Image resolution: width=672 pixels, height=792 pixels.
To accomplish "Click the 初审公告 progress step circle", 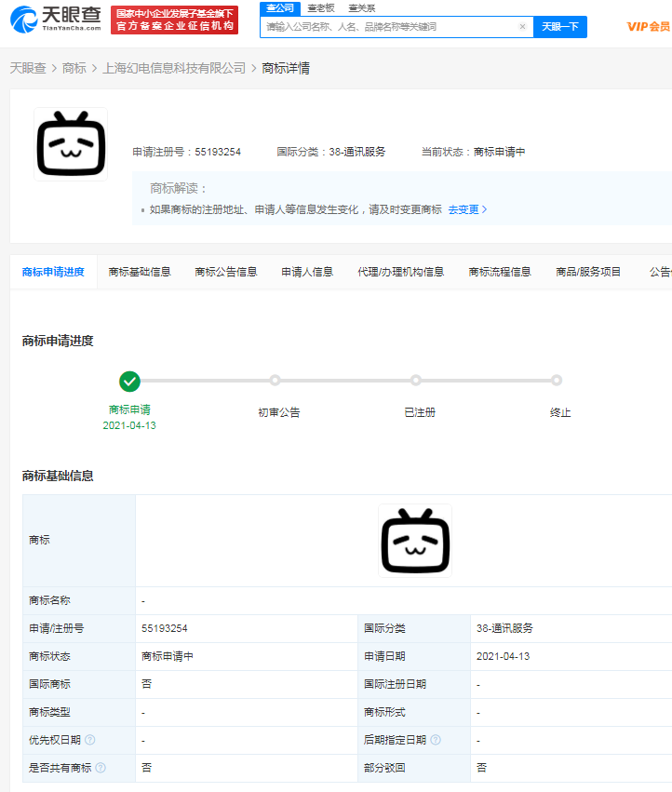I will (x=275, y=381).
